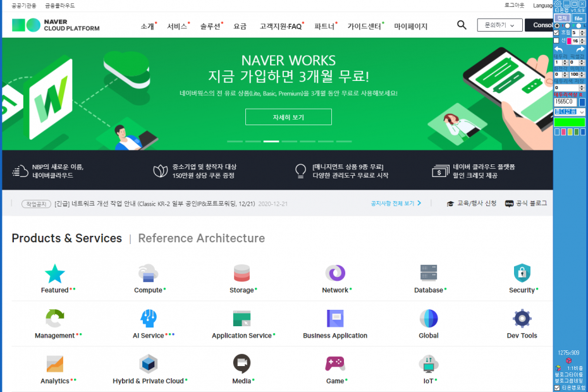
Task: Open the 볼더없음 border dropdown
Action: (570, 112)
